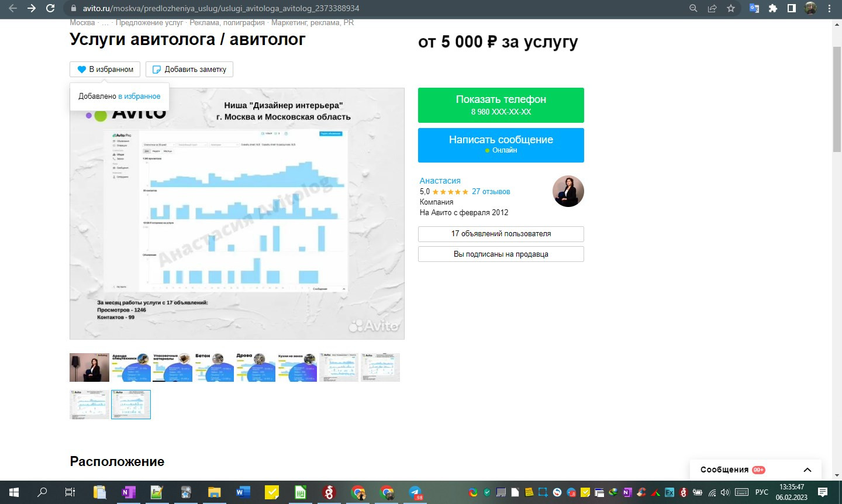Click the address bar URL
The width and height of the screenshot is (842, 504).
[x=221, y=9]
